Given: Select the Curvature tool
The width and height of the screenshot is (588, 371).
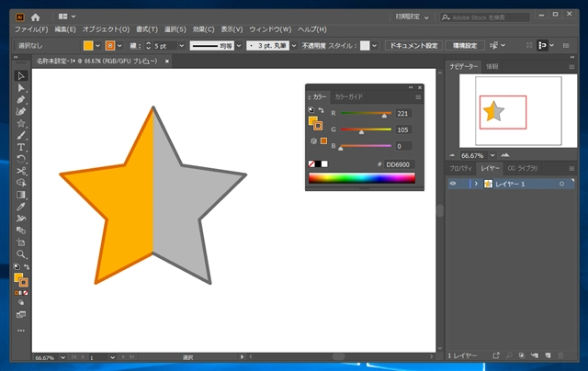Looking at the screenshot, I should pos(21,112).
